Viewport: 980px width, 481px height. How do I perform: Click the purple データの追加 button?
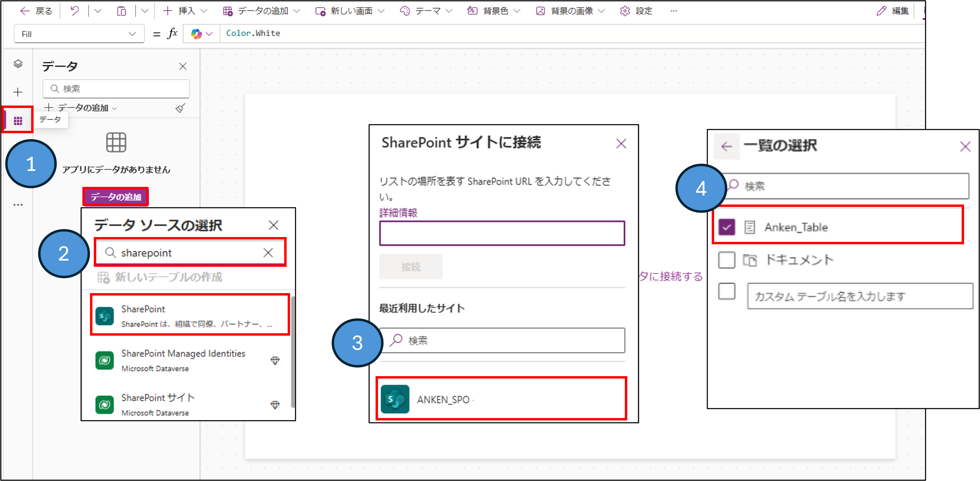(116, 197)
